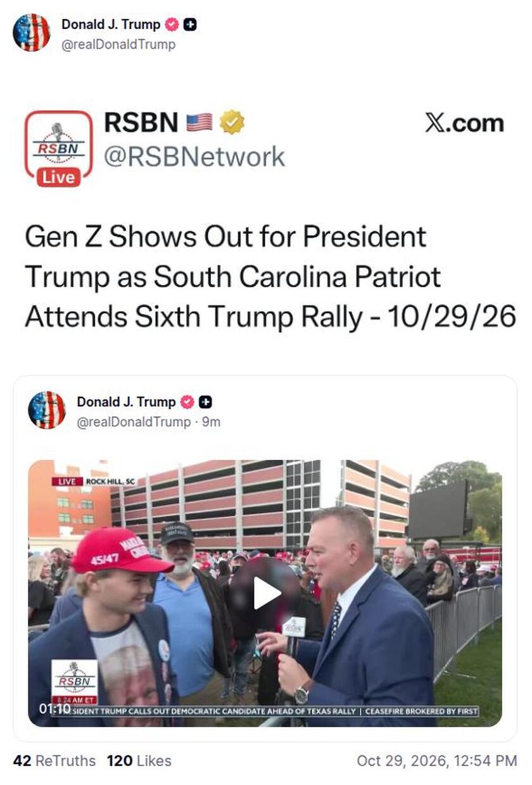532x785 pixels.
Task: Click the 01:10 video duration label
Action: point(54,709)
